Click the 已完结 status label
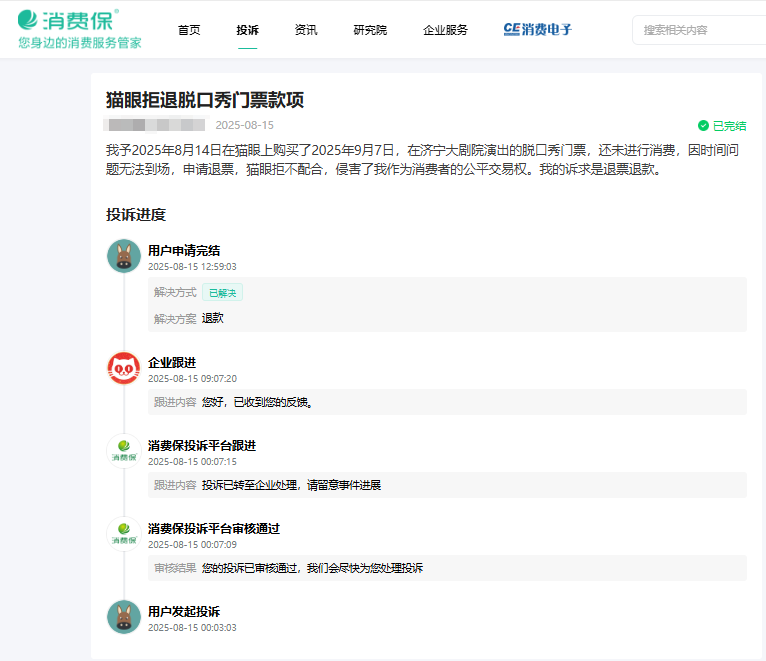Screen dimensions: 766x661 coord(729,126)
